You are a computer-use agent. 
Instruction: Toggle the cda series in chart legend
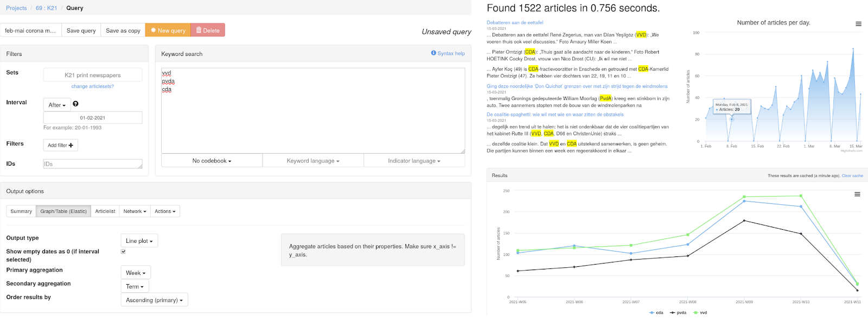pyautogui.click(x=656, y=312)
